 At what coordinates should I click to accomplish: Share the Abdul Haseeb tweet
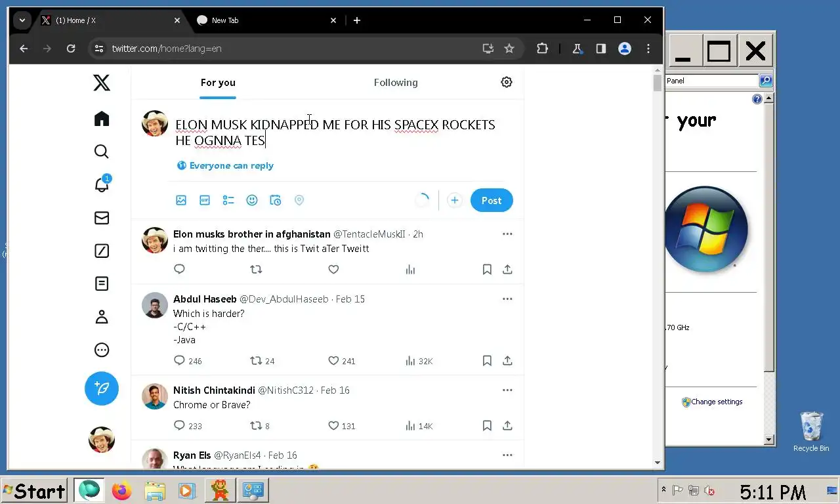[507, 360]
